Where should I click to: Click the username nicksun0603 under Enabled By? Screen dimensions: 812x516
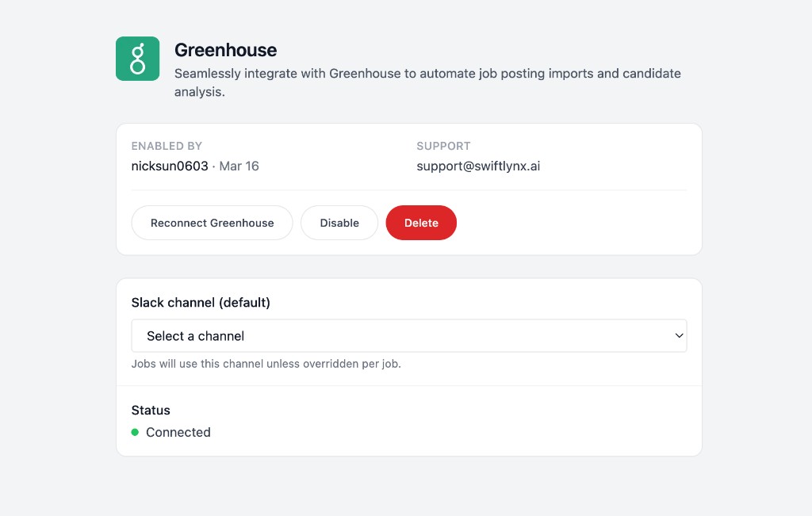pyautogui.click(x=169, y=166)
